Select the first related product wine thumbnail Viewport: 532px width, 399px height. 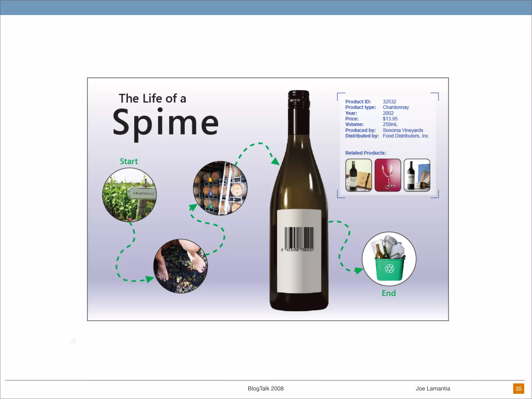tap(358, 175)
